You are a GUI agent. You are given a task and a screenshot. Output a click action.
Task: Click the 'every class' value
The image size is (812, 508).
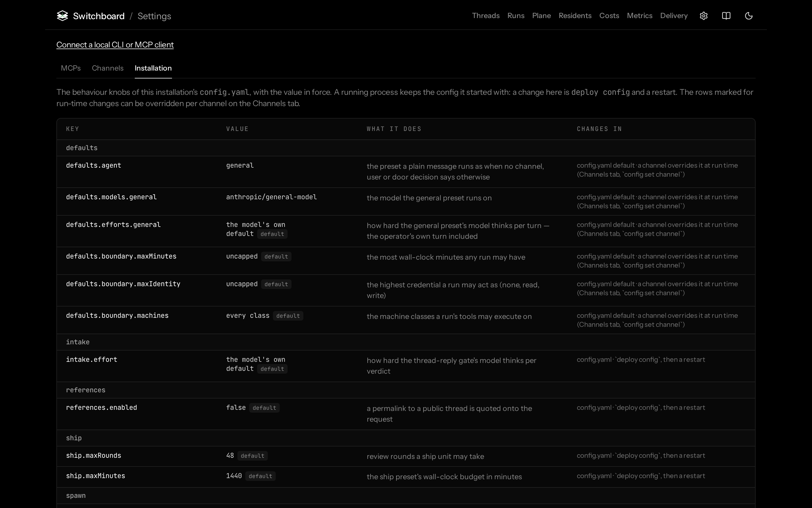click(x=248, y=316)
